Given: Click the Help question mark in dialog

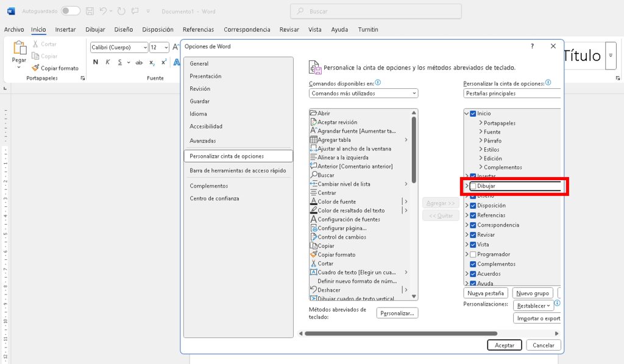Looking at the screenshot, I should pyautogui.click(x=532, y=46).
